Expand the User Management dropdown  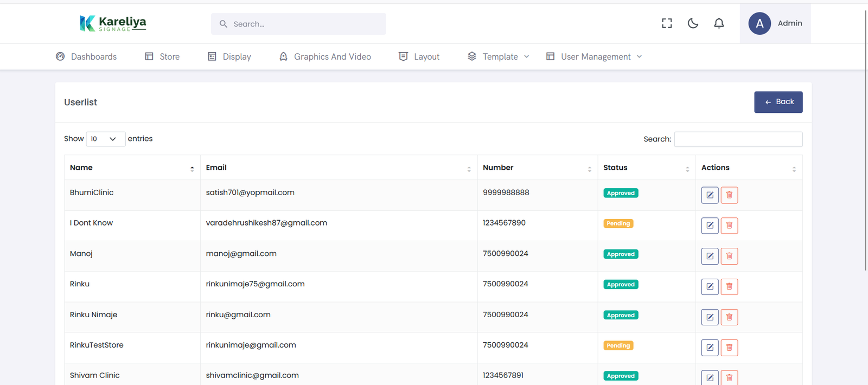pyautogui.click(x=594, y=56)
